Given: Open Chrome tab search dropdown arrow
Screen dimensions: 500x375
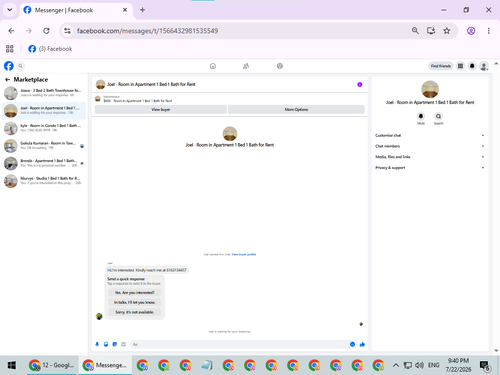Looking at the screenshot, I should (x=10, y=10).
